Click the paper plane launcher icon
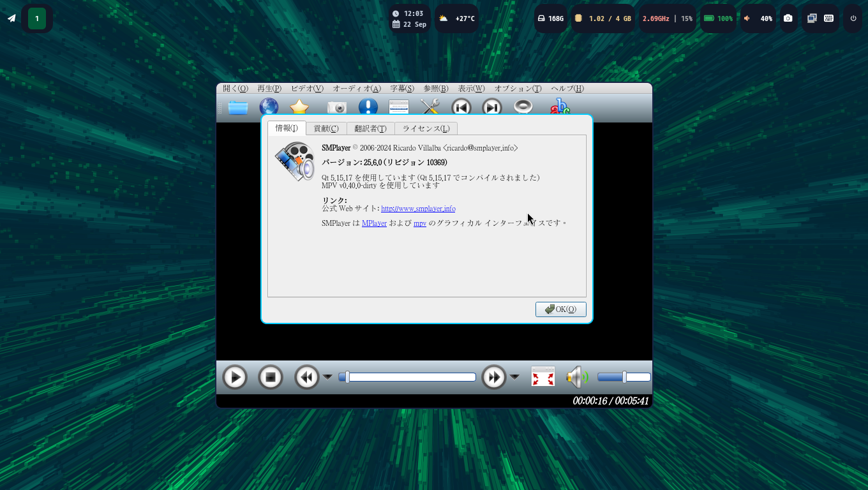868x490 pixels. pyautogui.click(x=11, y=19)
